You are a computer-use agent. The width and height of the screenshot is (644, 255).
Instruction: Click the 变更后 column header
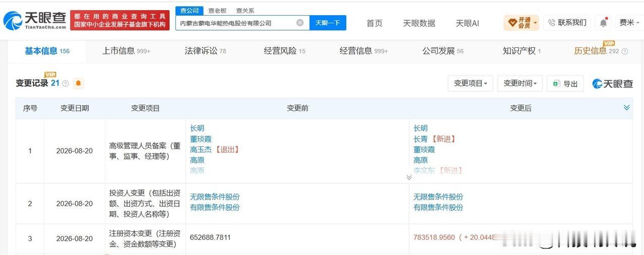(x=521, y=108)
